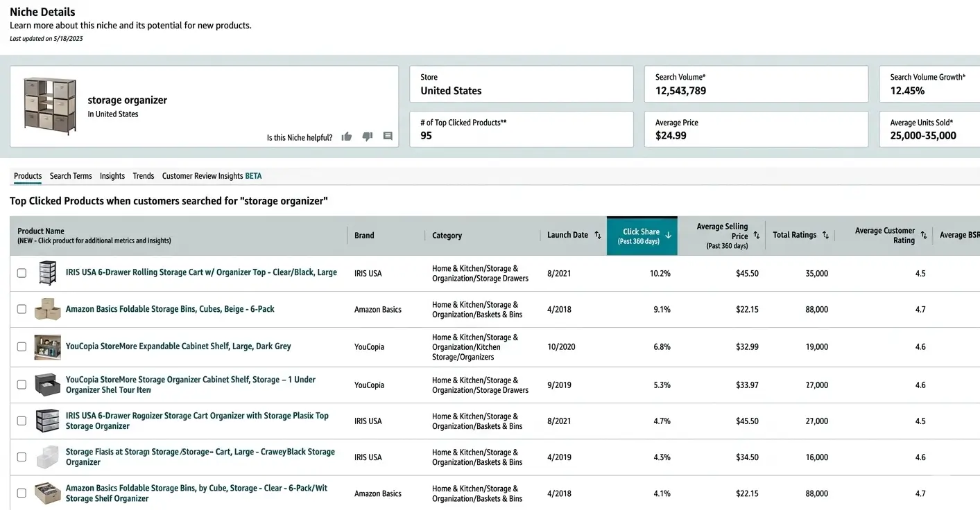
Task: Click the 9.1% click share cell
Action: tap(662, 310)
